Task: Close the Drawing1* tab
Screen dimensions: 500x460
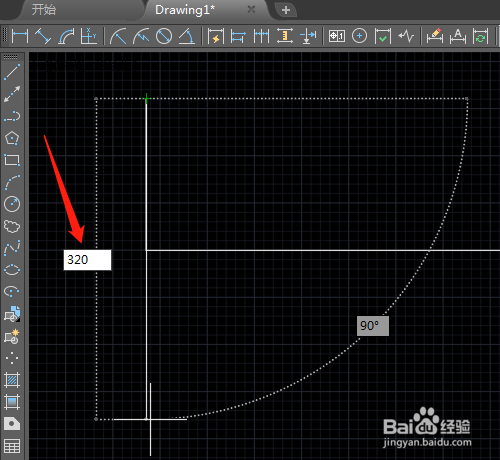Action: 251,10
